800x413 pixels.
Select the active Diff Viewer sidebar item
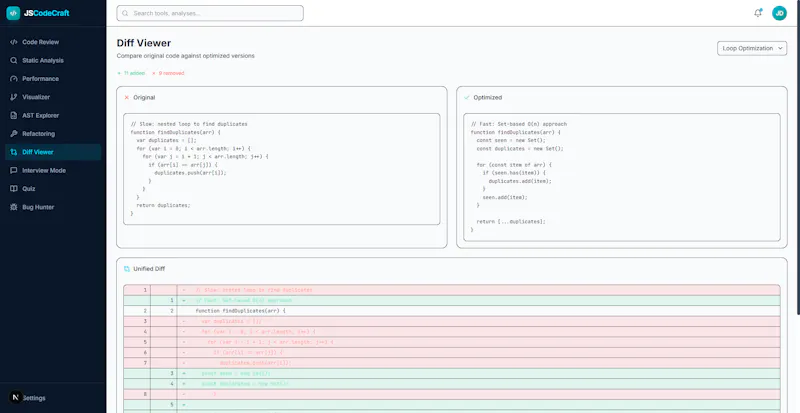pyautogui.click(x=53, y=152)
